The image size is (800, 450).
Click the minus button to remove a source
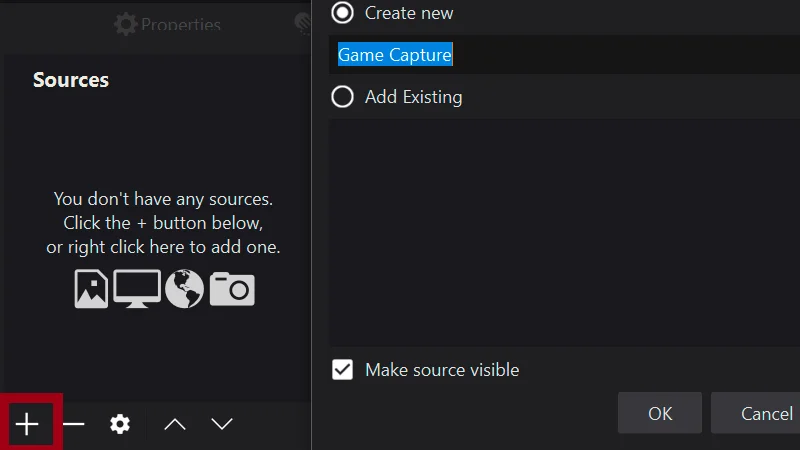pos(74,425)
